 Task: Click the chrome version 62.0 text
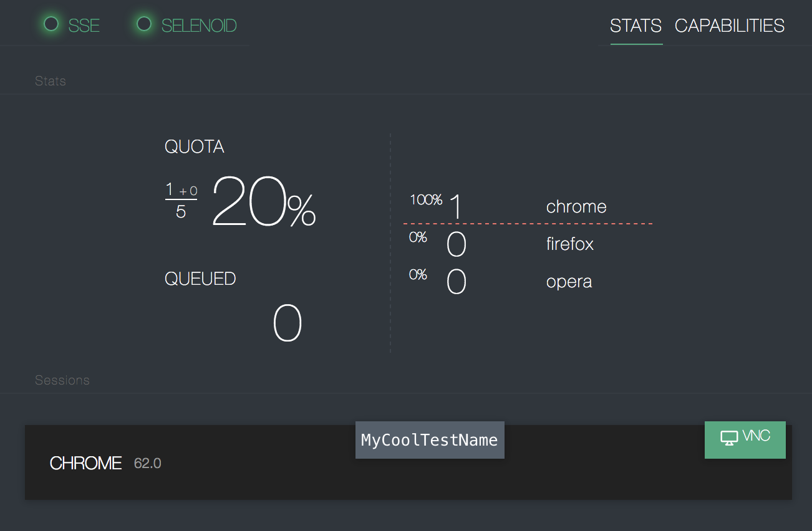[x=148, y=463]
